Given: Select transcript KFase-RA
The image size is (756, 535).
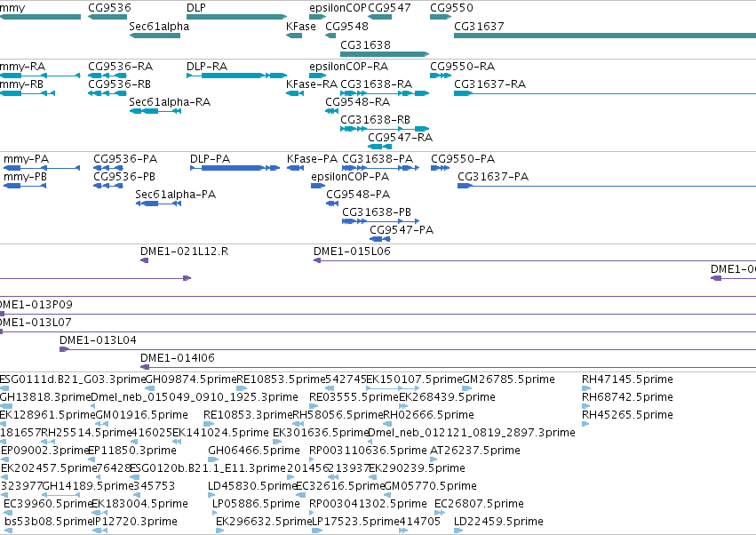Looking at the screenshot, I should click(x=295, y=93).
